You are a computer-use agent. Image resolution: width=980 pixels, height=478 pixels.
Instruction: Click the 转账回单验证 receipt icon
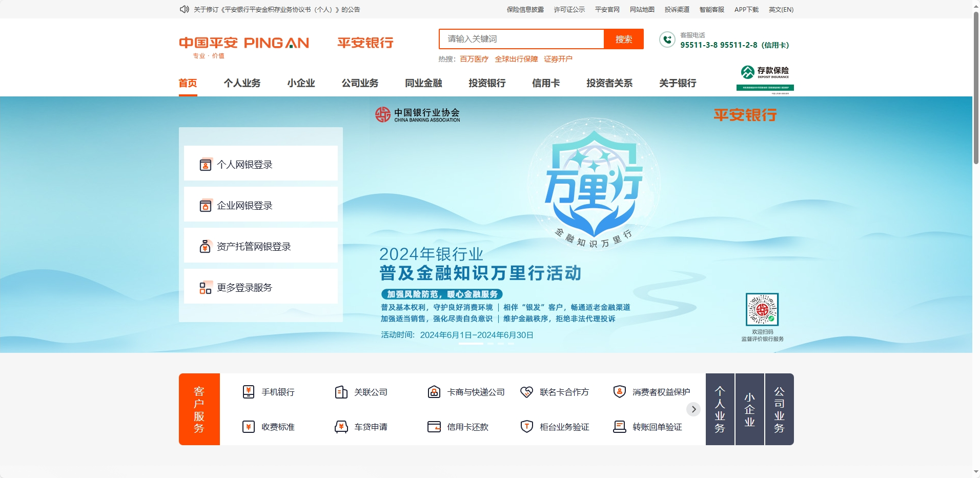(x=619, y=427)
